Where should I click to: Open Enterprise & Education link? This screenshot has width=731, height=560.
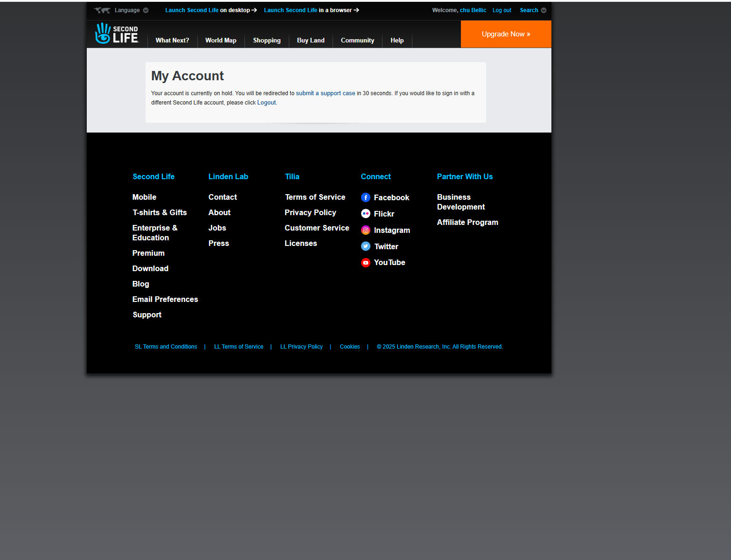coord(155,233)
